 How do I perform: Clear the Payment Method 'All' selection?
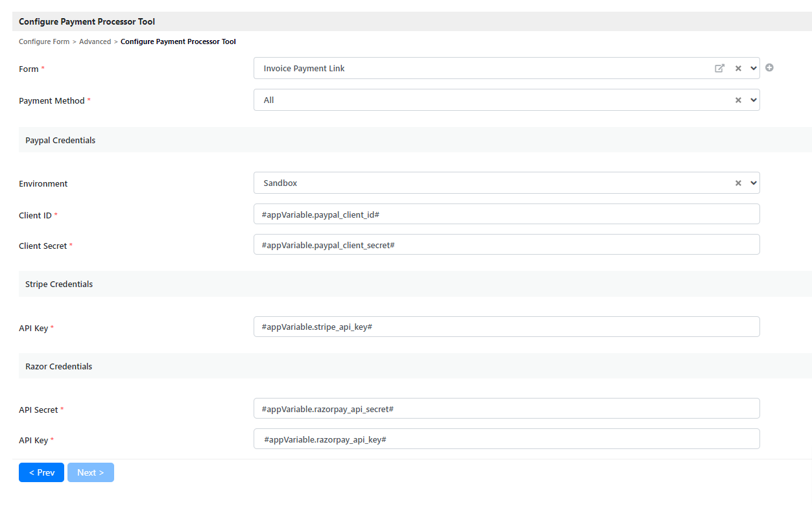click(738, 100)
